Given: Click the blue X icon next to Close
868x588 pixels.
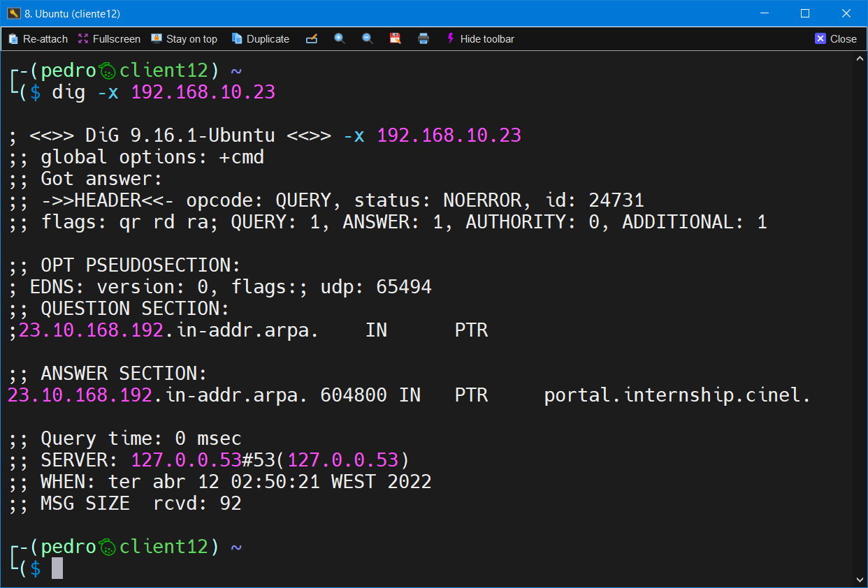Looking at the screenshot, I should pos(820,38).
